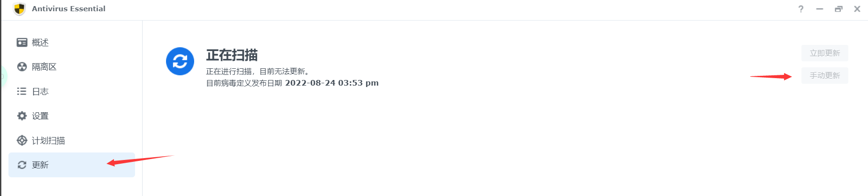The height and width of the screenshot is (196, 868).
Task: Restore down the Antivirus Essential window
Action: (838, 9)
